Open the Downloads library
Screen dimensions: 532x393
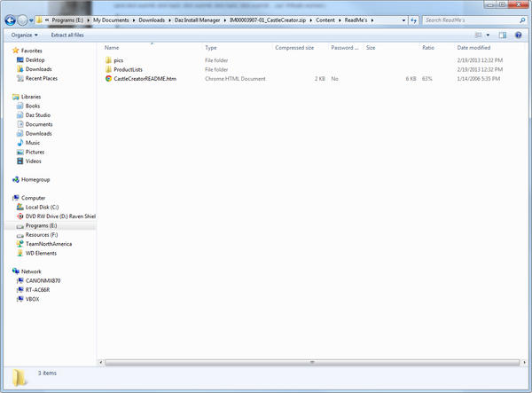39,134
